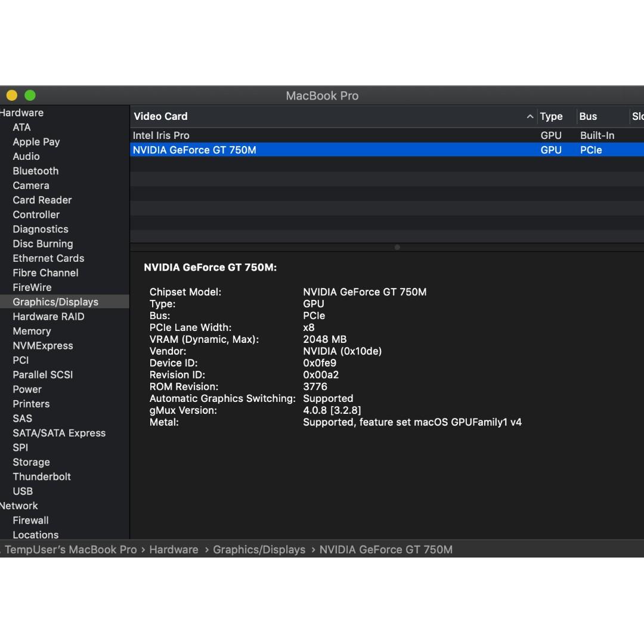Select the NVIDIA GeForce GT 750M table row

tap(387, 150)
